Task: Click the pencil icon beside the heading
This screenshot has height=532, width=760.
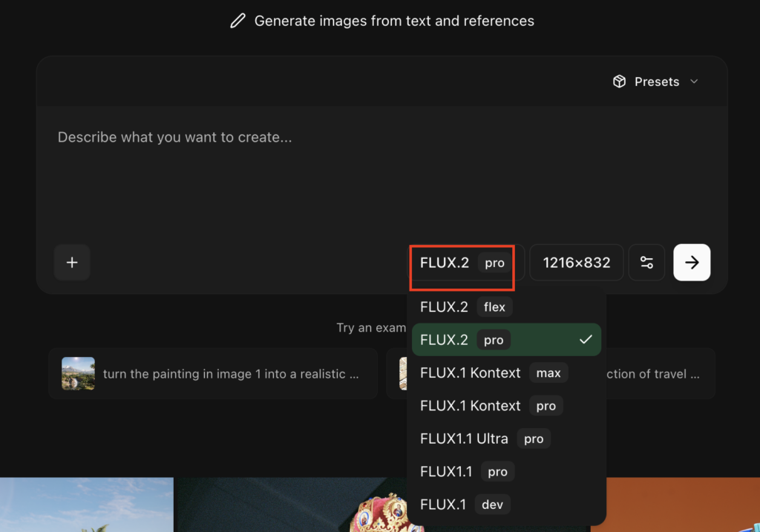Action: (x=237, y=21)
